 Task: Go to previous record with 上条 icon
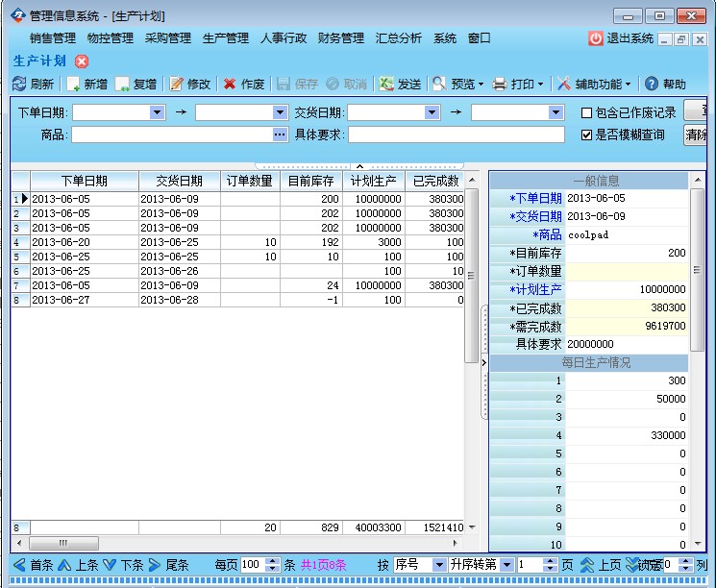coord(64,565)
